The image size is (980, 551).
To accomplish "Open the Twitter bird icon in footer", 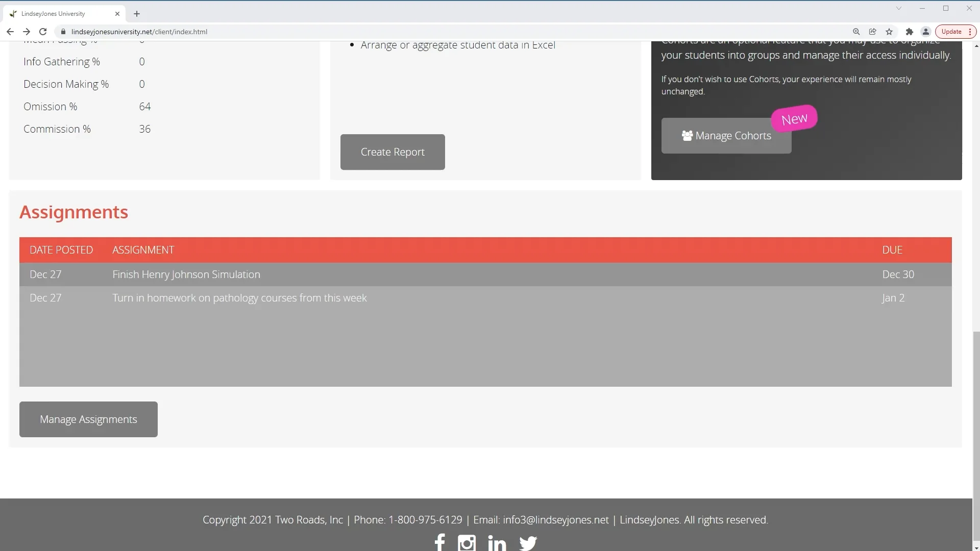I will point(528,543).
